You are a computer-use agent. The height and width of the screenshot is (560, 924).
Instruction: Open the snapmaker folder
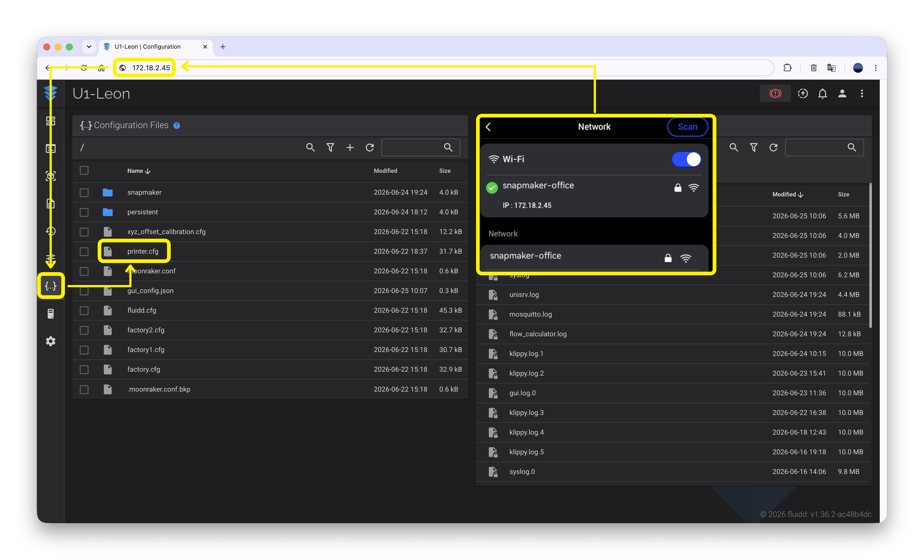144,192
